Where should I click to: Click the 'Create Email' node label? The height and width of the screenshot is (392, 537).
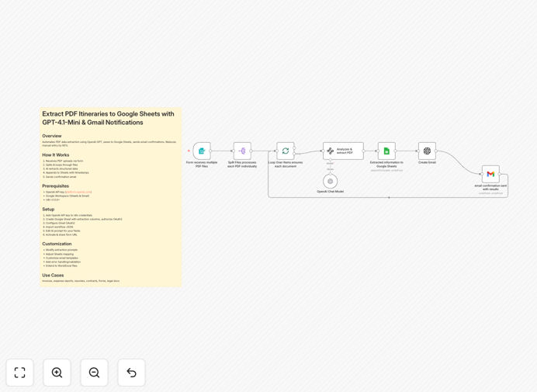[427, 162]
